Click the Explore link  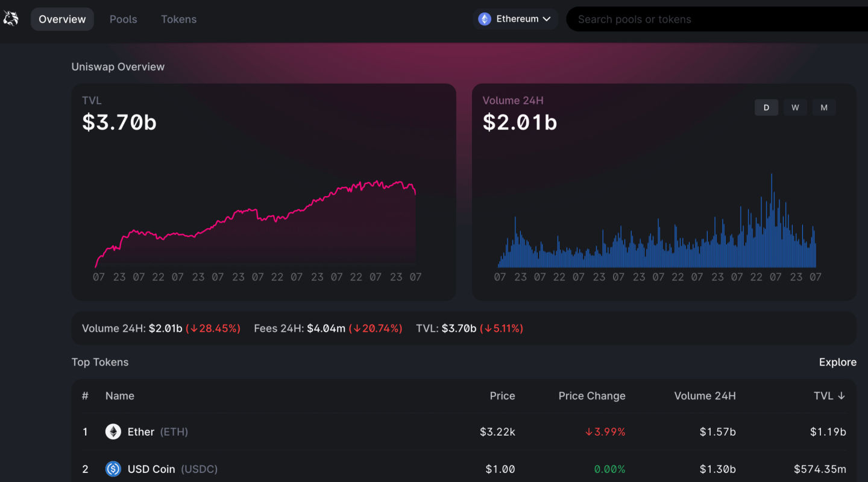838,362
